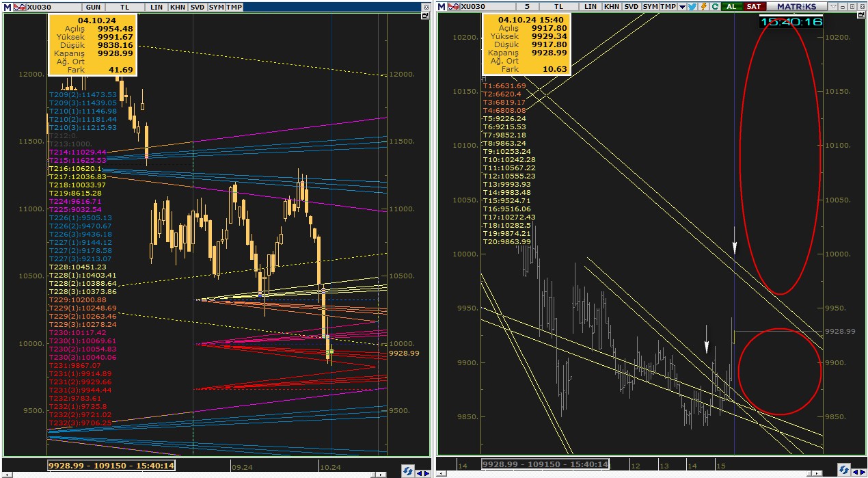
Task: Click the refresh icon at bottom of left chart
Action: tap(407, 470)
